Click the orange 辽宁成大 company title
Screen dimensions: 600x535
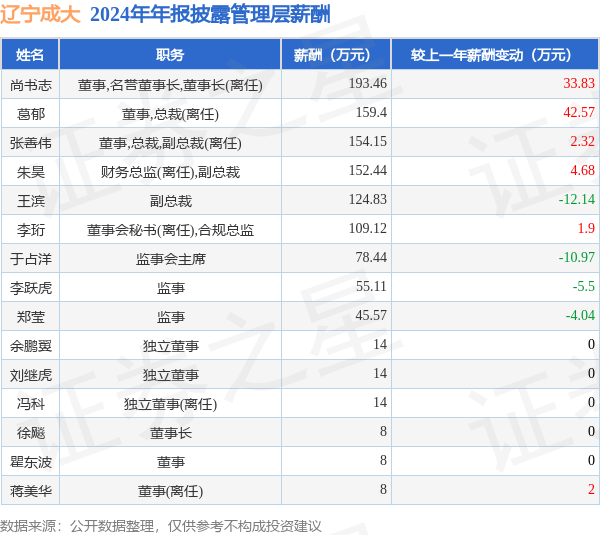click(40, 15)
